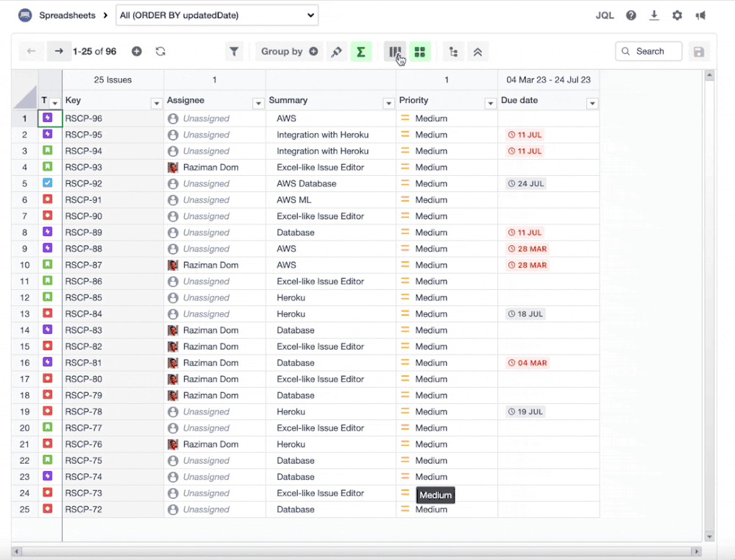Viewport: 735px width, 560px height.
Task: Click the collapse all double-chevron icon
Action: 477,51
